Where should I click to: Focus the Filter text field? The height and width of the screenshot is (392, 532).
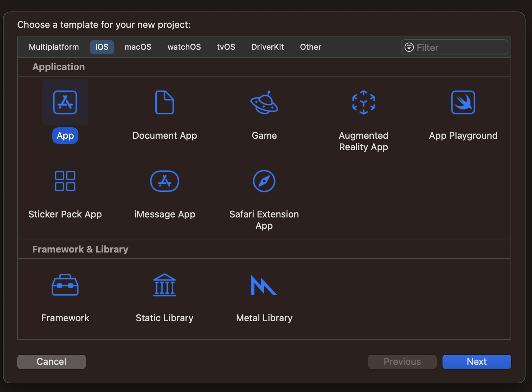[455, 47]
